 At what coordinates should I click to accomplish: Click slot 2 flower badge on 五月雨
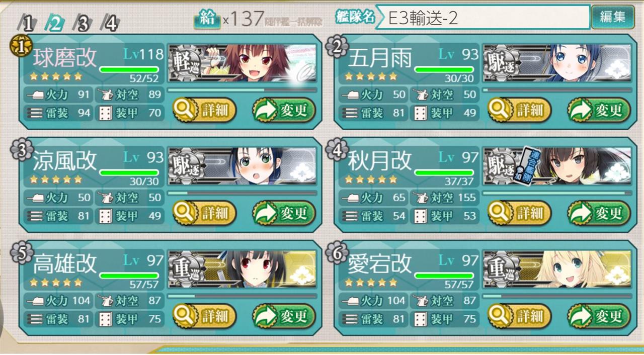[336, 47]
